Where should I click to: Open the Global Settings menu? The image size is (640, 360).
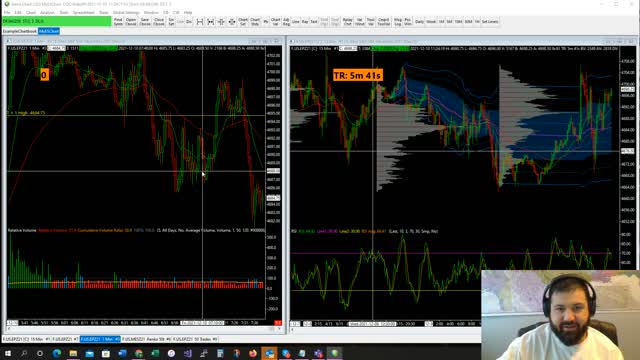click(x=126, y=13)
